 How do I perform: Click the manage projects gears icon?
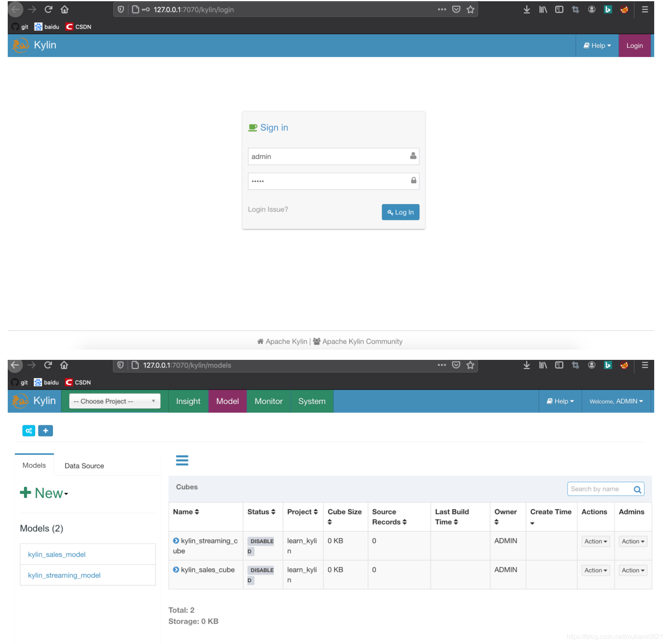pyautogui.click(x=29, y=431)
